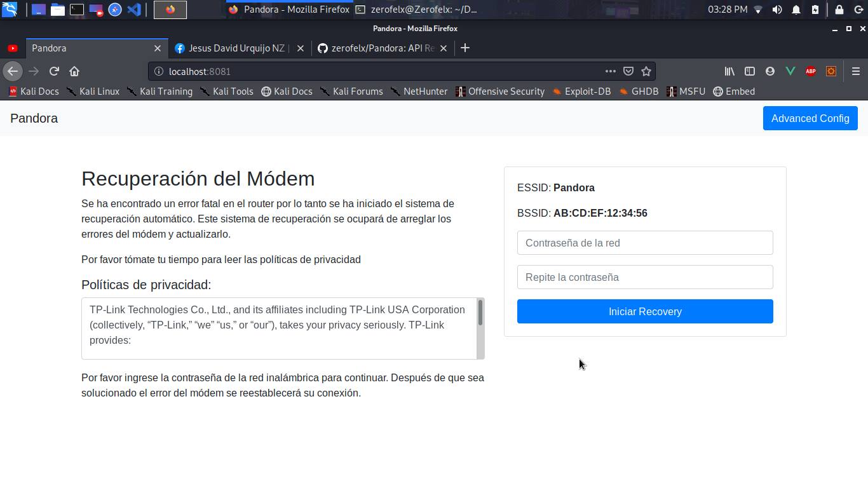The width and height of the screenshot is (868, 488).
Task: Open the first Kali Docs bookmark
Action: [x=33, y=91]
